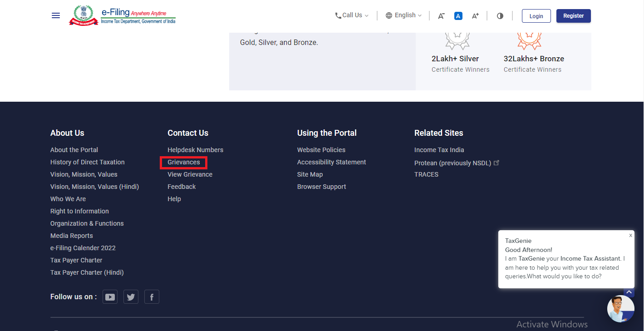
Task: Reset to default font size A icon
Action: 458,16
